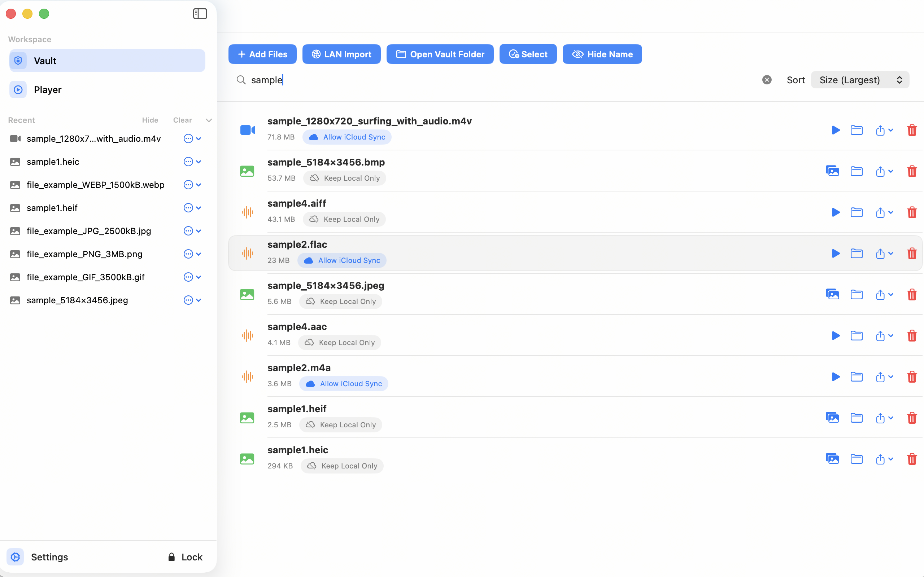Clear the search field text
The width and height of the screenshot is (924, 577).
[x=767, y=80]
